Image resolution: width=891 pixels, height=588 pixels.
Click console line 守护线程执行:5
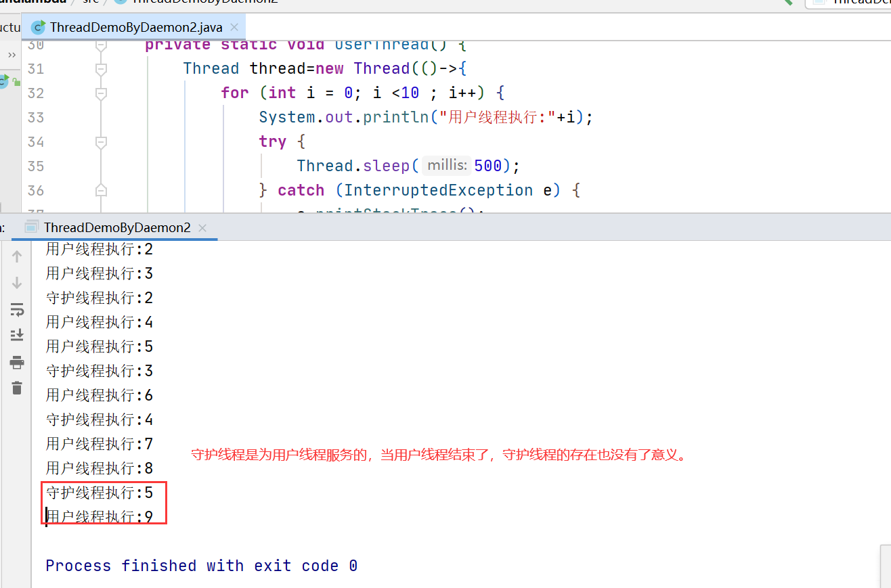(x=100, y=493)
